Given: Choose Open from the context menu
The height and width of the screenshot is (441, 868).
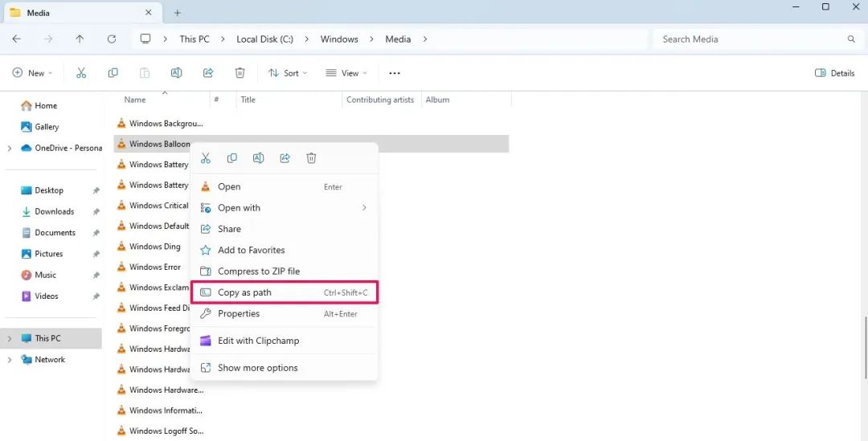Looking at the screenshot, I should click(285, 187).
